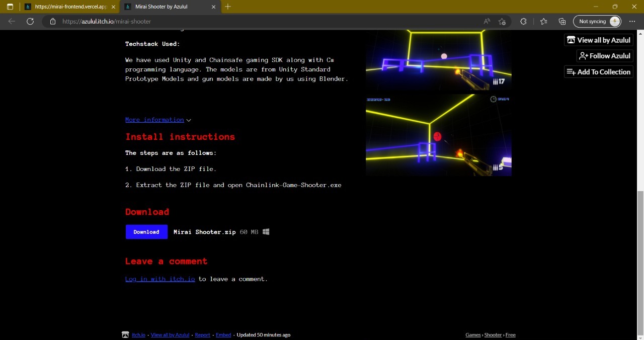Minimize the browser window

coord(596,7)
